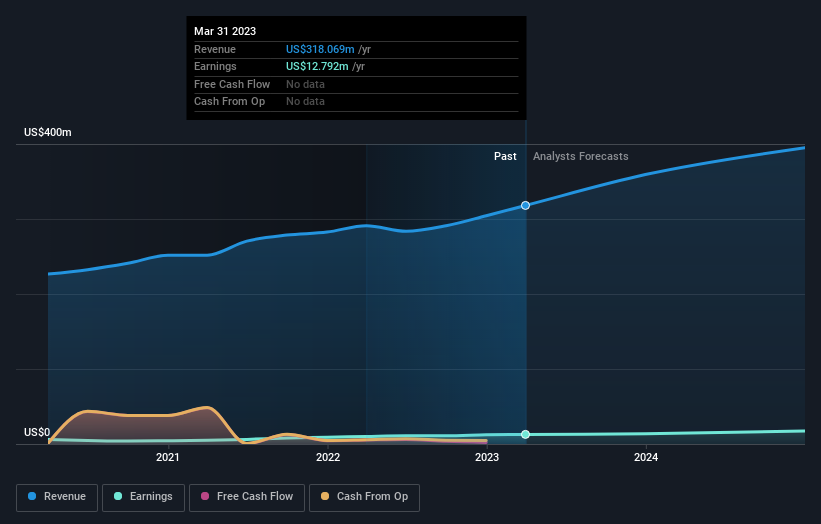Image resolution: width=821 pixels, height=524 pixels.
Task: Toggle the Revenue legend button
Action: pos(57,497)
